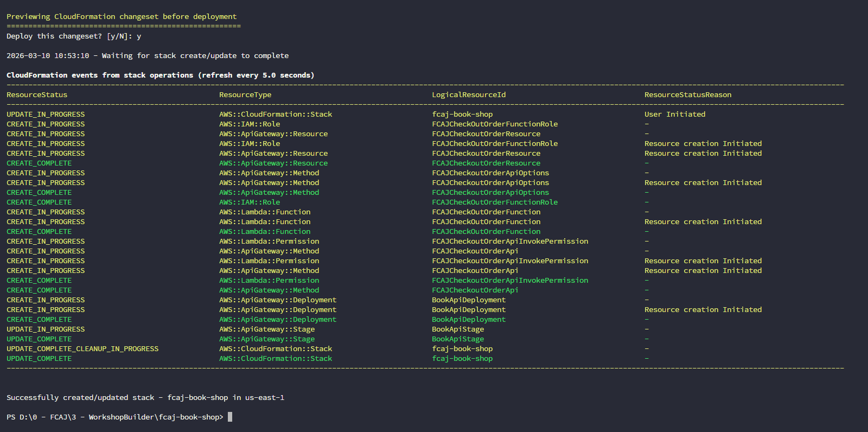
Task: Click the ResourceStatus column header
Action: pos(37,94)
